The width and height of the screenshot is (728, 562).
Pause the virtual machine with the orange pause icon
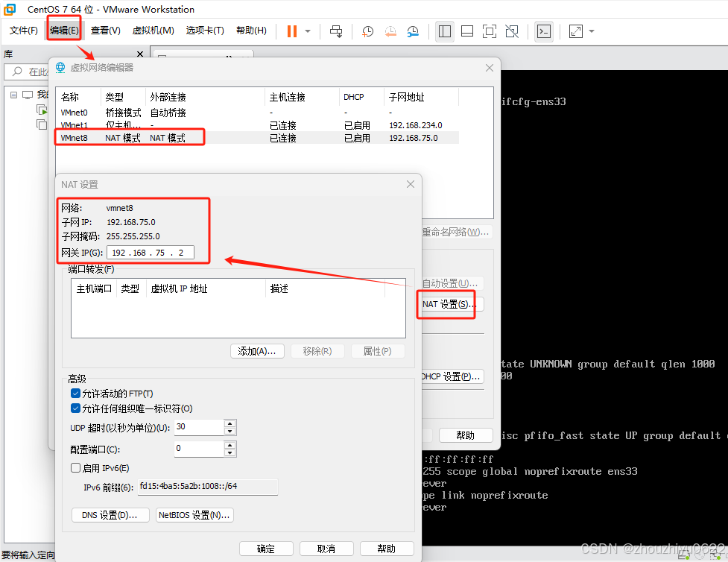(292, 31)
